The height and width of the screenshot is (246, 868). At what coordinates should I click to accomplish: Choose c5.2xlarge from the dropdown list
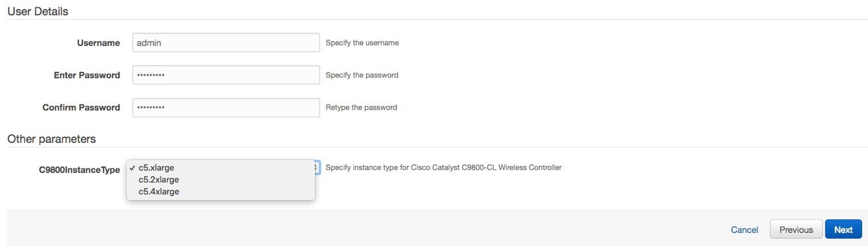[159, 179]
